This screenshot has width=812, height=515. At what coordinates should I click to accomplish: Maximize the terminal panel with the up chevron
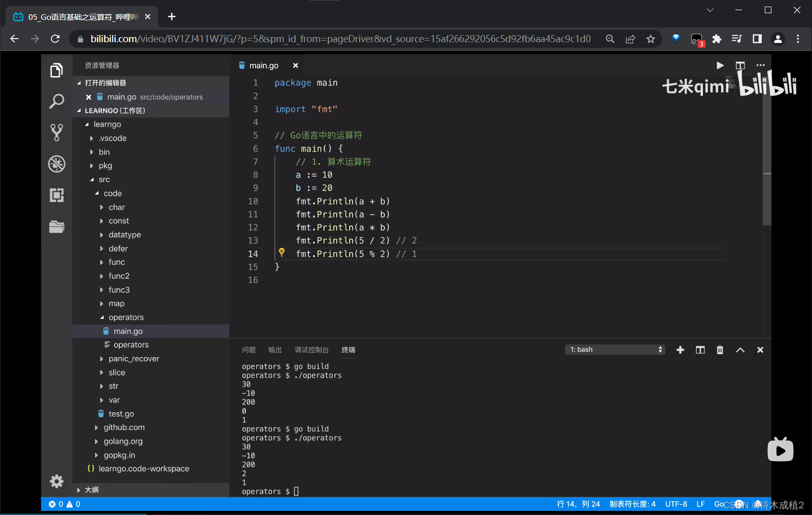[740, 350]
